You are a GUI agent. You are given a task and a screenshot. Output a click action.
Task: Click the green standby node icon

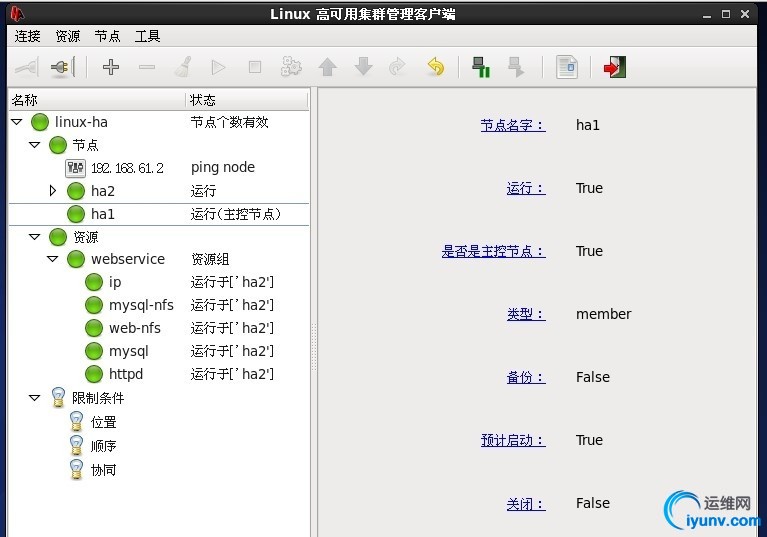click(x=481, y=67)
